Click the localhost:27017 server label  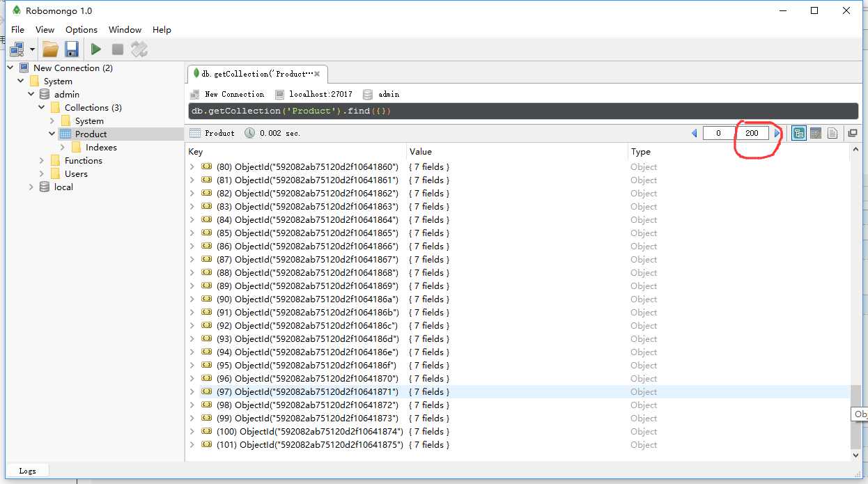[x=320, y=94]
